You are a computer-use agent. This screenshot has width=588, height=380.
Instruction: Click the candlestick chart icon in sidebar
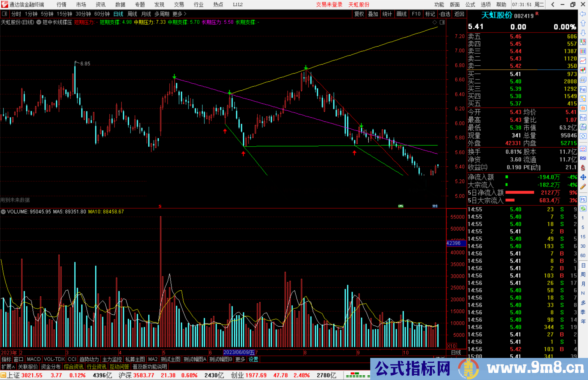pos(583,70)
